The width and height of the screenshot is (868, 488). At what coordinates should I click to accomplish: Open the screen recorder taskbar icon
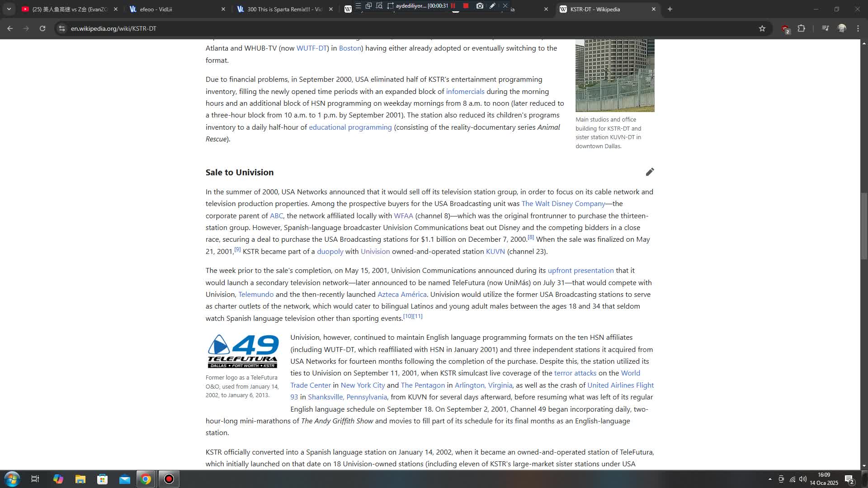(169, 479)
